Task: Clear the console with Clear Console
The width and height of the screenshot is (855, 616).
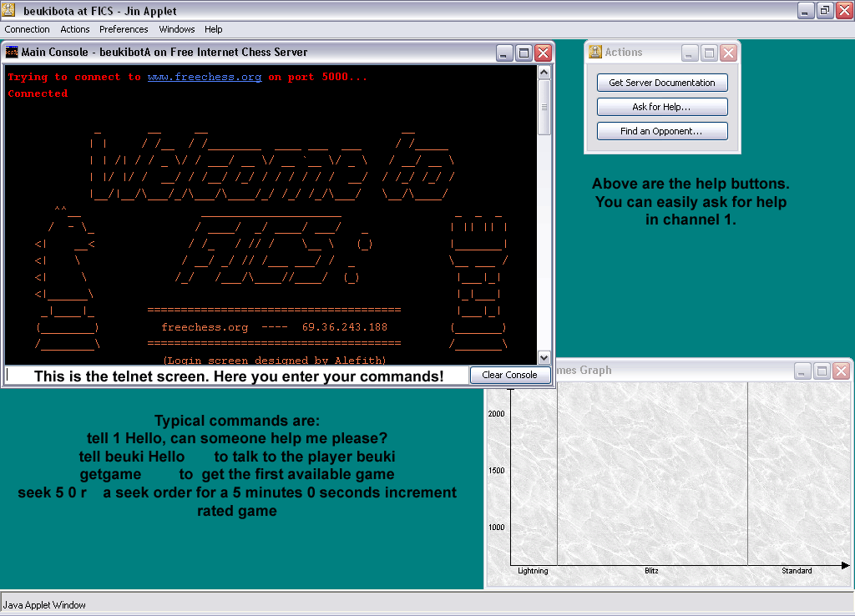Action: (510, 375)
